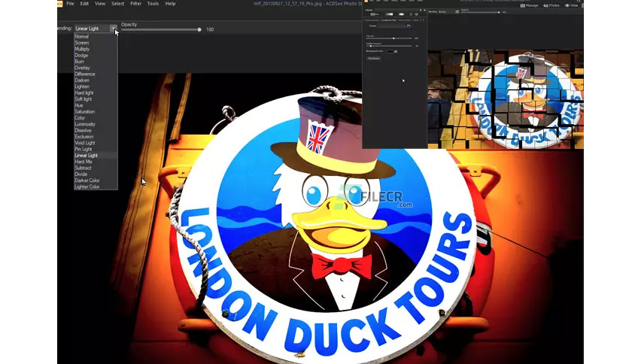This screenshot has width=629, height=364.
Task: Choose Multiply blend mode
Action: [96, 49]
